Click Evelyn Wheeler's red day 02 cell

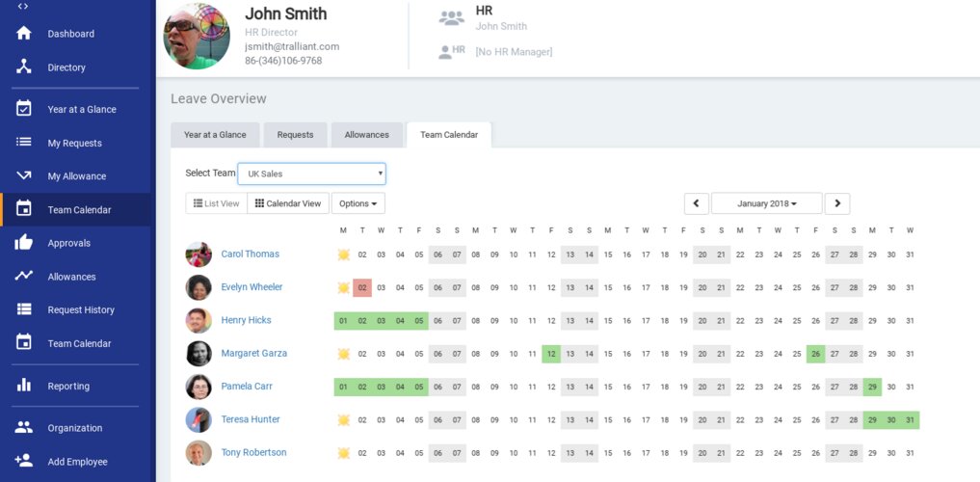(x=362, y=287)
